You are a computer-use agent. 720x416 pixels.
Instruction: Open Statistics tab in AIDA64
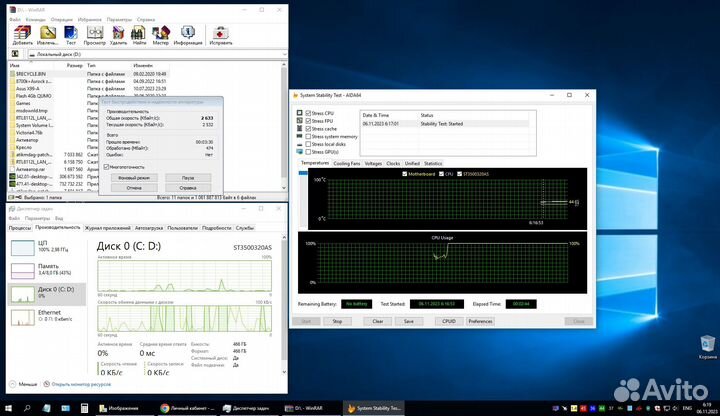433,163
